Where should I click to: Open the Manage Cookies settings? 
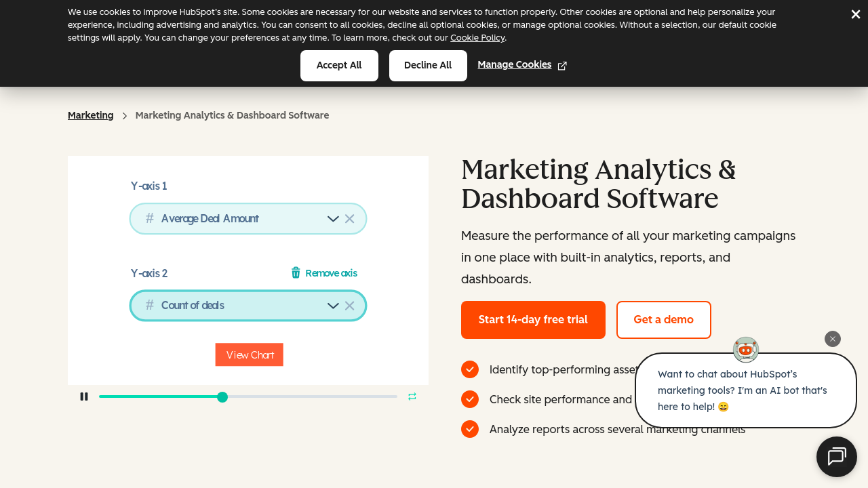pyautogui.click(x=514, y=64)
